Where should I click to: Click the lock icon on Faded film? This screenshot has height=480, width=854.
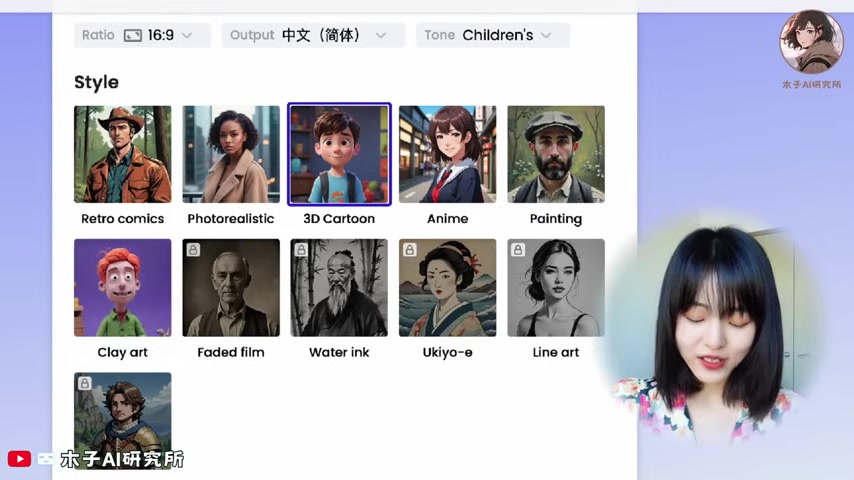click(x=193, y=250)
